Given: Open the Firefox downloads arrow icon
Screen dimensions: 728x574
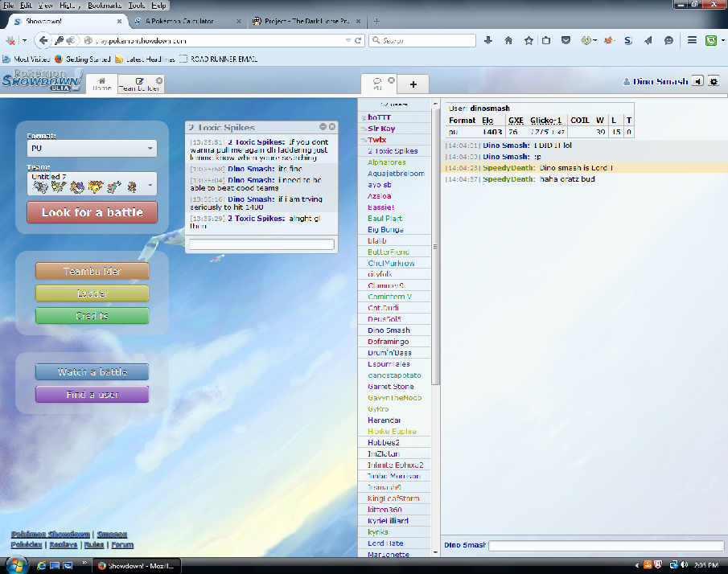Looking at the screenshot, I should point(488,41).
